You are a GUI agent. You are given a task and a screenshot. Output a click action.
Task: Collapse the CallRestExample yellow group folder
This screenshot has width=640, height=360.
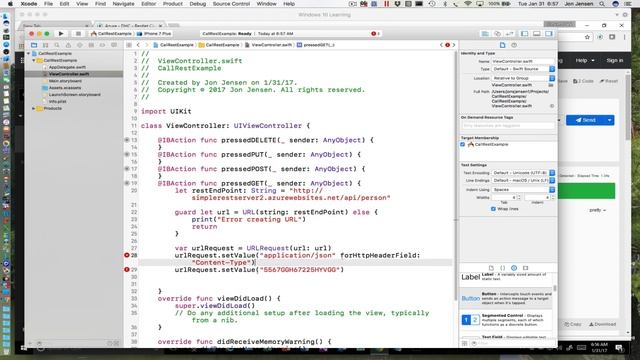[x=34, y=60]
